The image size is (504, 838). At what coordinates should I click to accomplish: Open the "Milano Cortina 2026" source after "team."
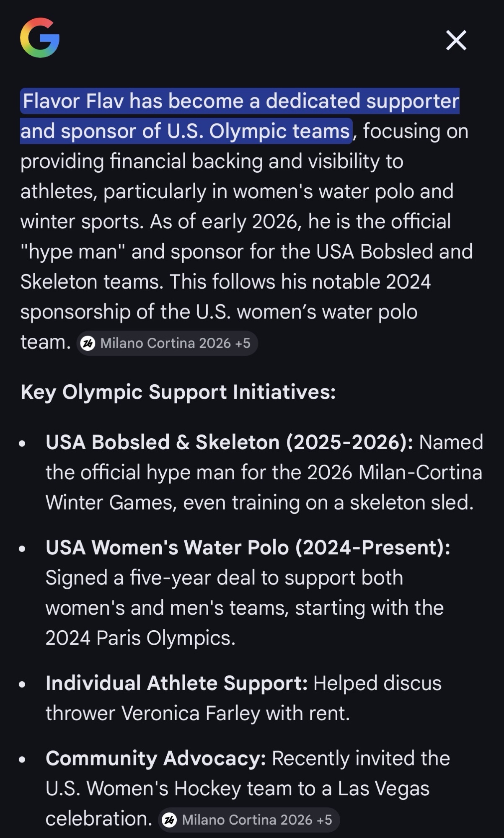coord(165,344)
